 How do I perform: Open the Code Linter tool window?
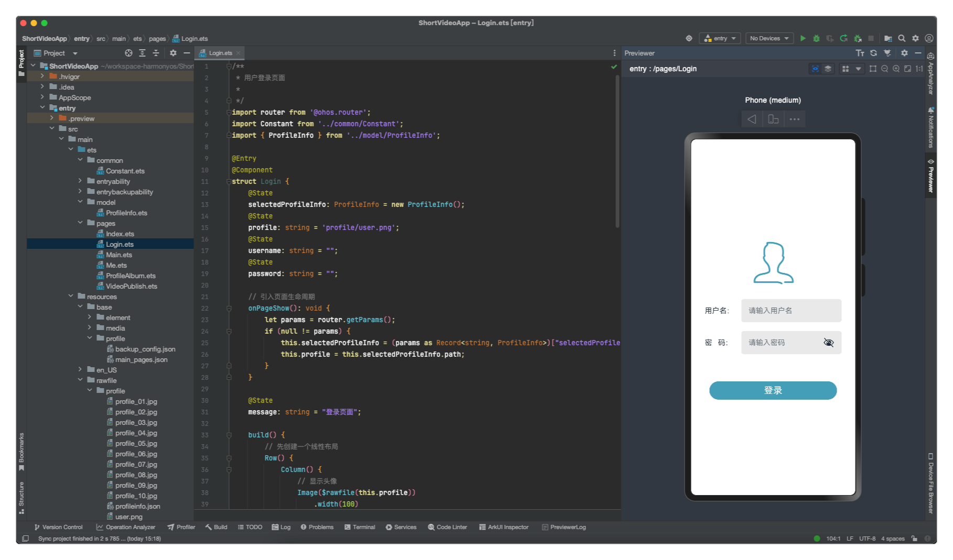(447, 527)
